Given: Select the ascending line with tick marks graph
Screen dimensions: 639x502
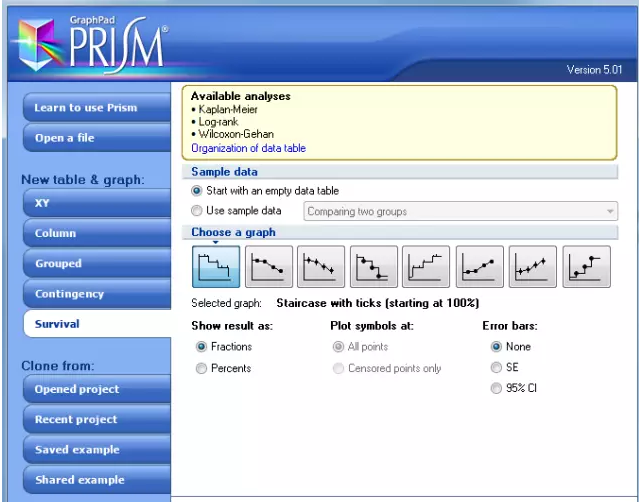Looking at the screenshot, I should pyautogui.click(x=534, y=268).
